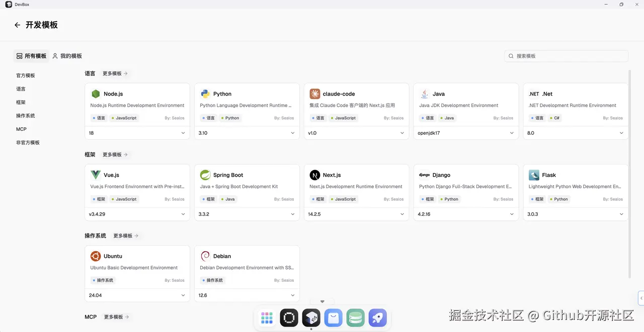The width and height of the screenshot is (644, 332).
Task: Click Debian Development Environment description text
Action: pyautogui.click(x=247, y=268)
